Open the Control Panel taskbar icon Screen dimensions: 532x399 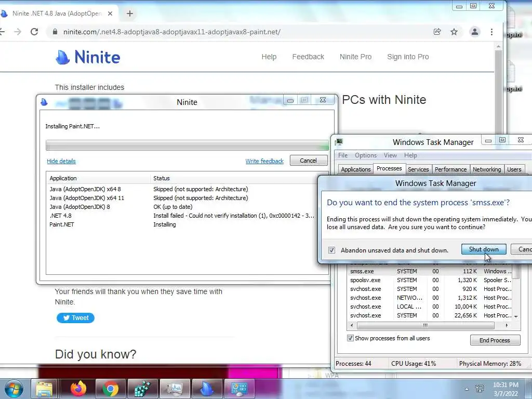click(x=239, y=389)
